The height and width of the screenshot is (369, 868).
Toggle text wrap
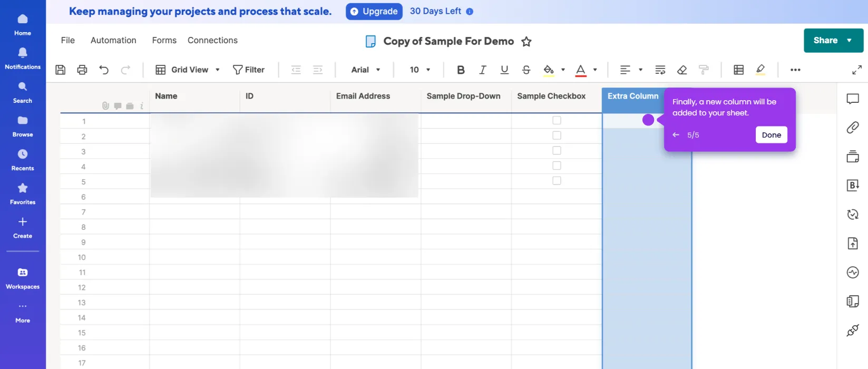(x=660, y=70)
